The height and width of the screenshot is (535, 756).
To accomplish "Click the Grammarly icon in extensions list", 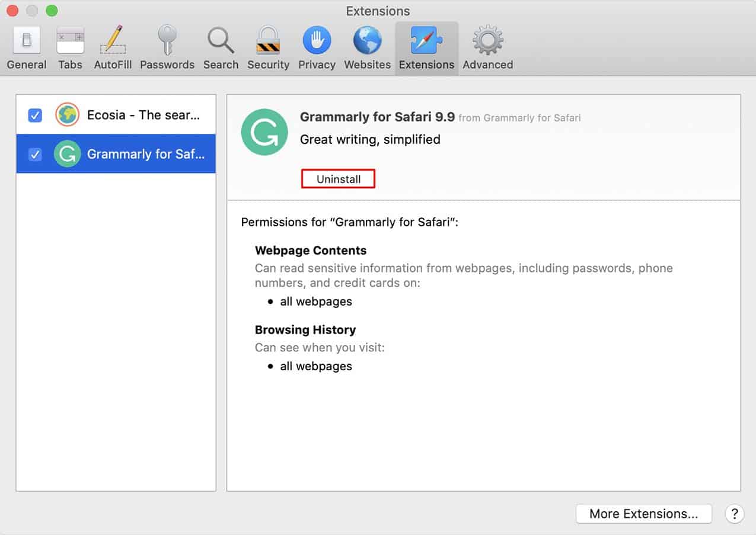I will click(x=67, y=154).
